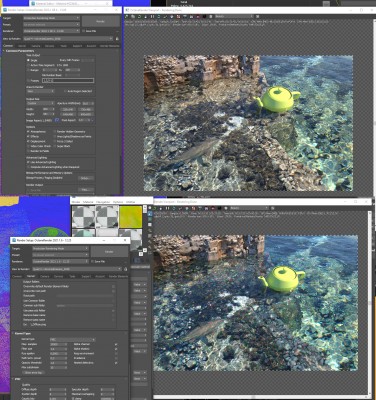Collapse the Common Parameters rollout
The height and width of the screenshot is (400, 376).
(20, 51)
